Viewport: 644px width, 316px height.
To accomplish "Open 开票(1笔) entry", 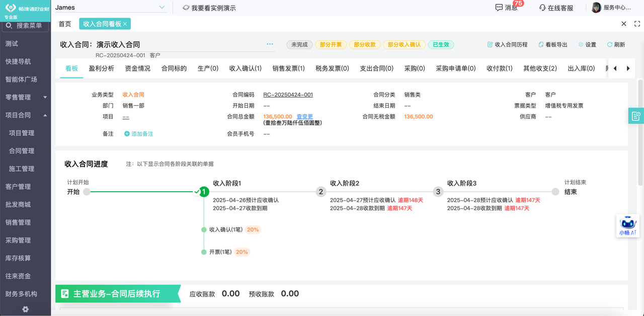I will point(220,252).
